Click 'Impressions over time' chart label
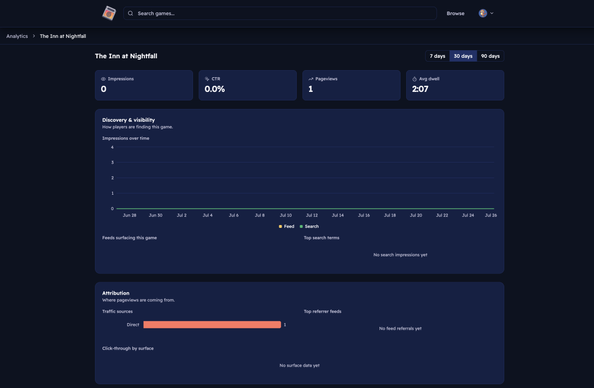The image size is (594, 388). (125, 138)
